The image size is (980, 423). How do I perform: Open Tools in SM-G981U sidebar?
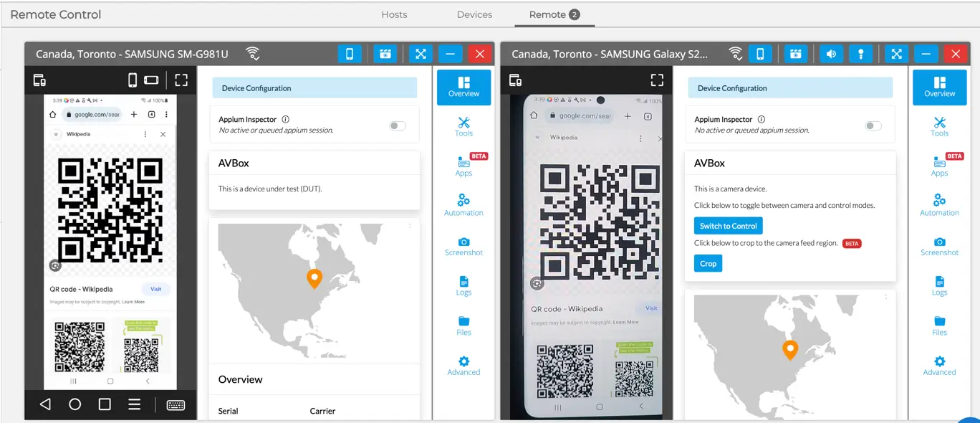pos(463,127)
